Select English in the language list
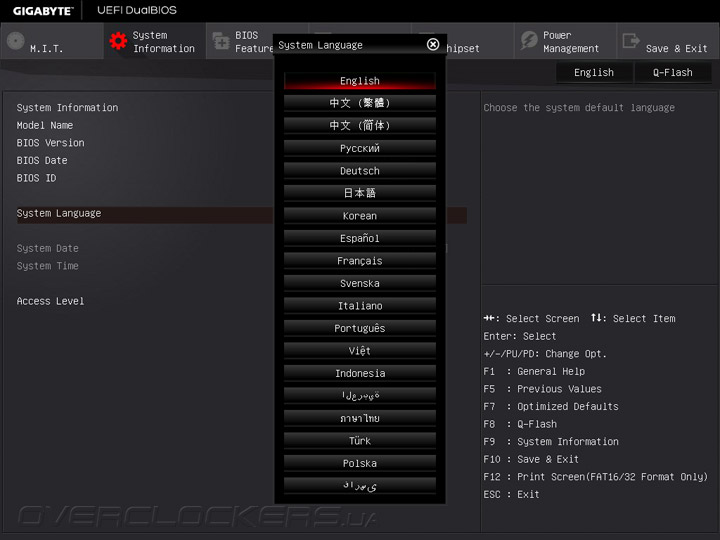The image size is (720, 540). (360, 81)
